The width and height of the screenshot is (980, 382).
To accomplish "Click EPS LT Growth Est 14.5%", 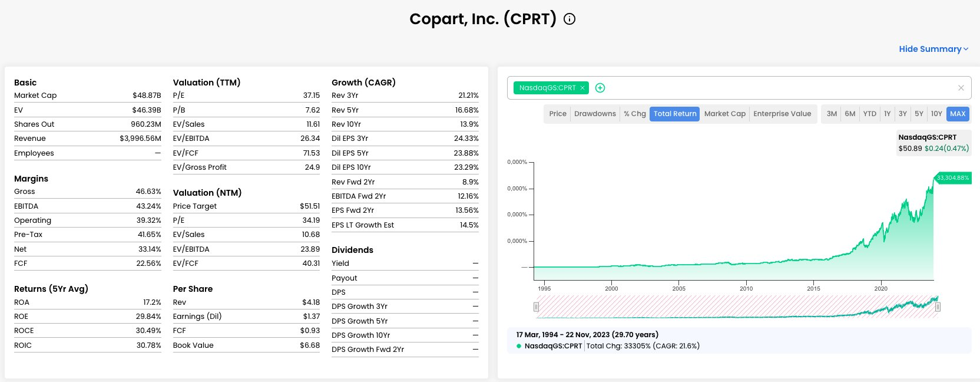I will click(469, 225).
